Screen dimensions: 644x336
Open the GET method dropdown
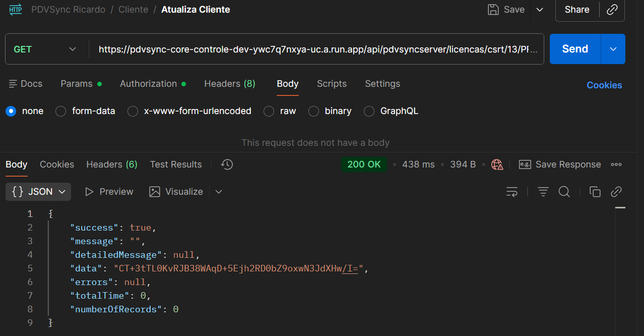click(x=45, y=49)
